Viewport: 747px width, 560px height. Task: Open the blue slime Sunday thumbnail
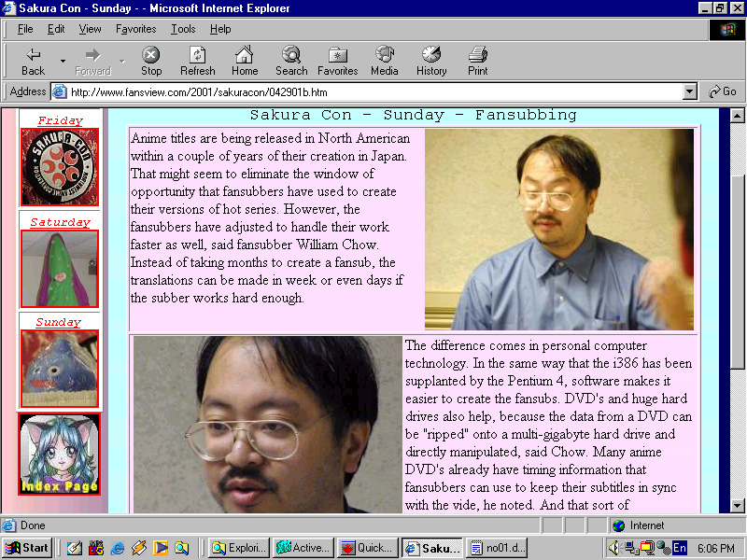[x=60, y=369]
